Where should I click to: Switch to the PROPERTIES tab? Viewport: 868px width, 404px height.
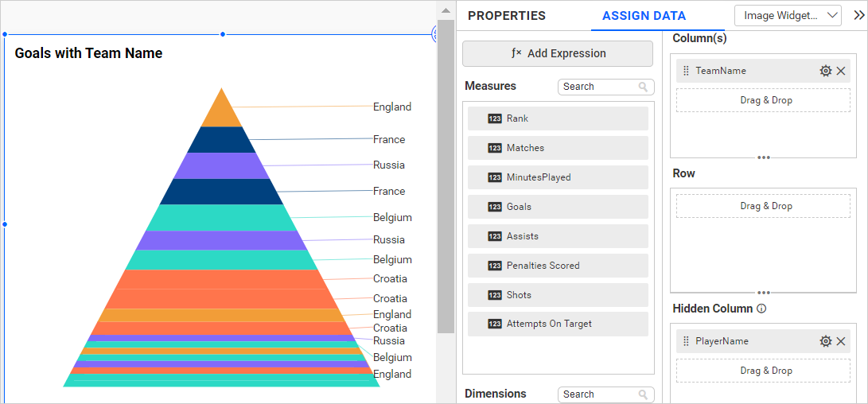[x=507, y=16]
